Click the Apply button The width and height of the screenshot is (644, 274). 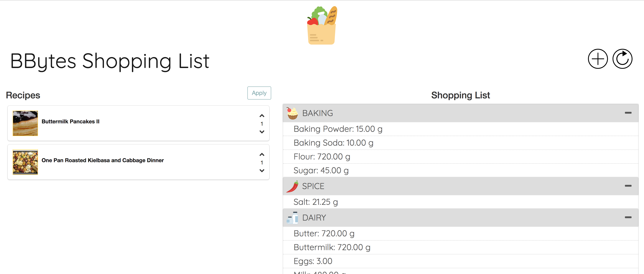pos(259,93)
